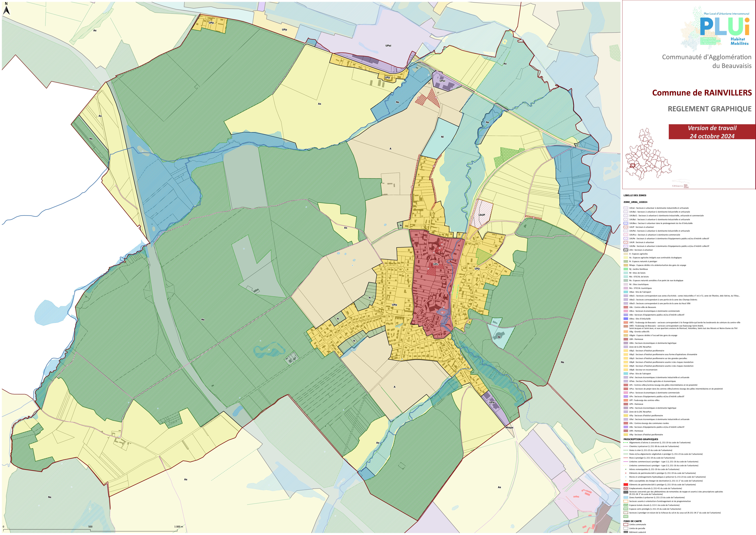The width and height of the screenshot is (756, 535).
Task: Click the 'N : Espaces naturels à protéger' swatch
Action: click(626, 262)
